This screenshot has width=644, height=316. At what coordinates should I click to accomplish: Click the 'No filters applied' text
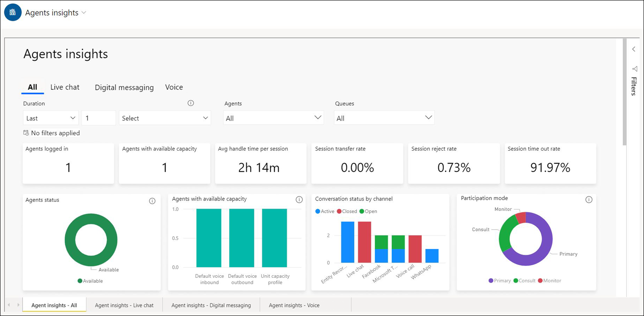pos(56,133)
